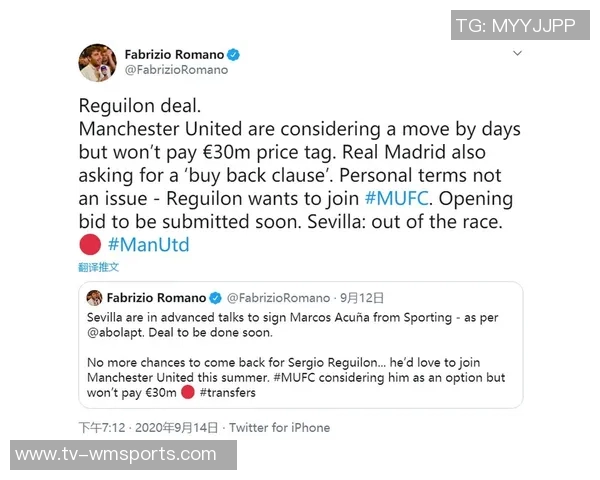Open the quoted tweet avatar thumbnail
The width and height of the screenshot is (600, 480).
[x=94, y=297]
